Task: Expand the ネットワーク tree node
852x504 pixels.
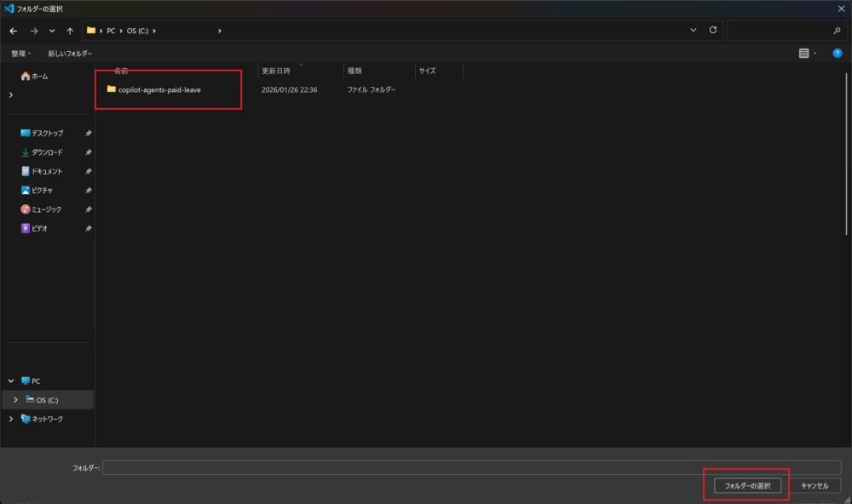Action: (x=11, y=419)
